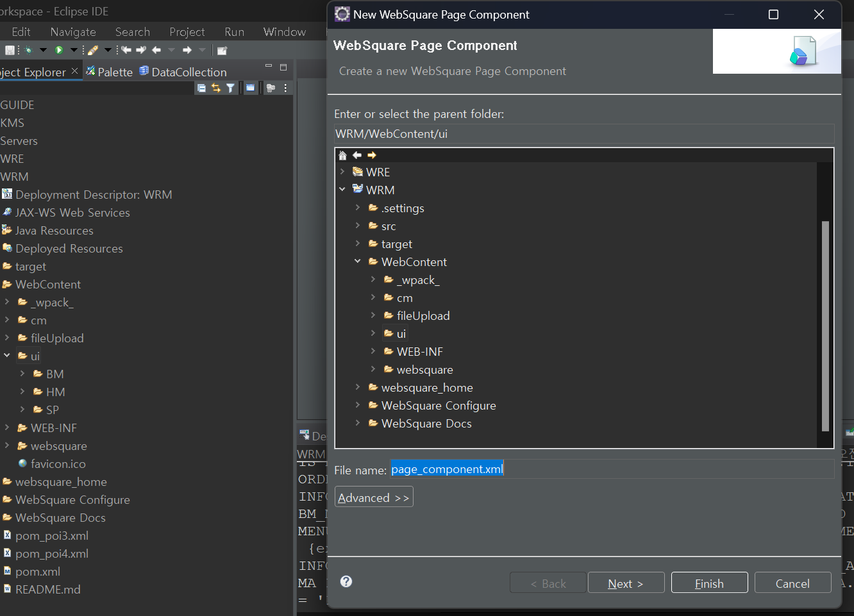
Task: Click the Forward navigation arrow in Eclipse toolbar
Action: point(187,50)
